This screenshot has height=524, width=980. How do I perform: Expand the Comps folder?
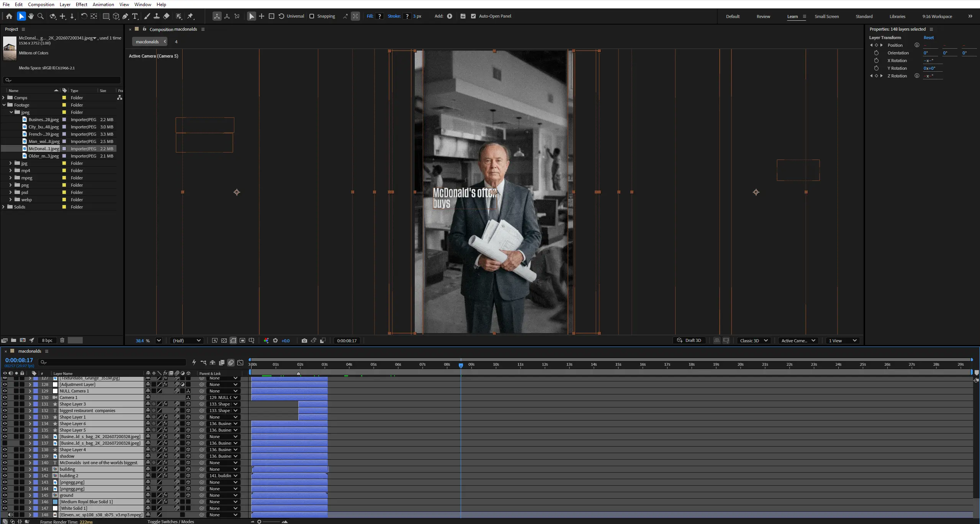[x=3, y=98]
